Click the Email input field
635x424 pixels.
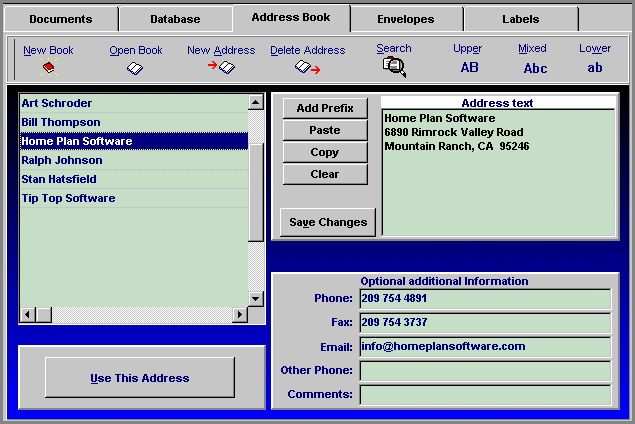(485, 347)
